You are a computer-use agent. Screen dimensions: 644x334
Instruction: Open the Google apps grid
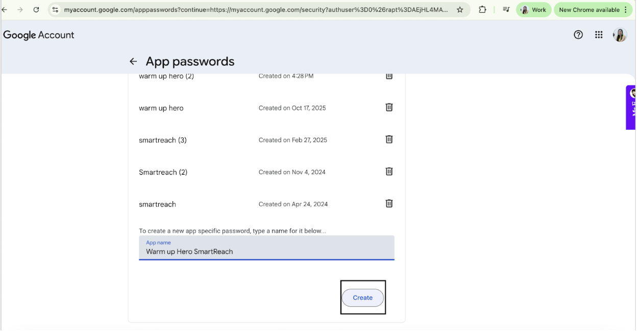coord(599,35)
